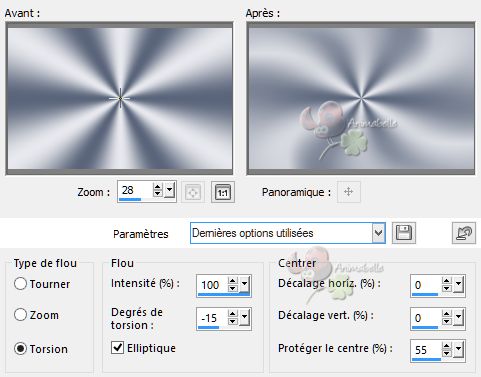Click the reset to default parameters icon
Image resolution: width=481 pixels, height=377 pixels.
464,233
